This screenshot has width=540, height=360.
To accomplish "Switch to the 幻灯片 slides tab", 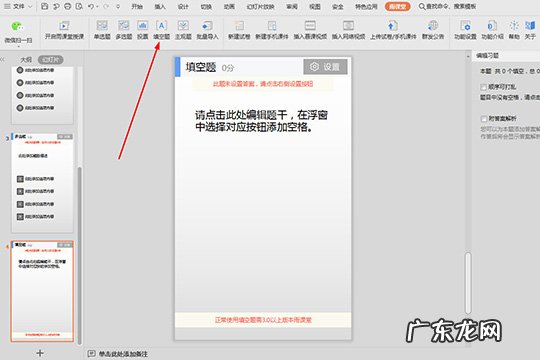I will tap(50, 60).
